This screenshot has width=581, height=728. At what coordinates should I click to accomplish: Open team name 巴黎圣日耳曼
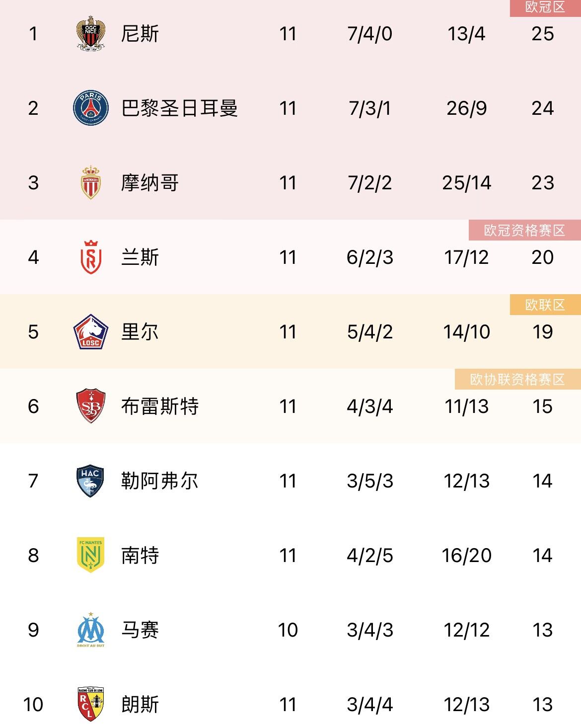180,108
